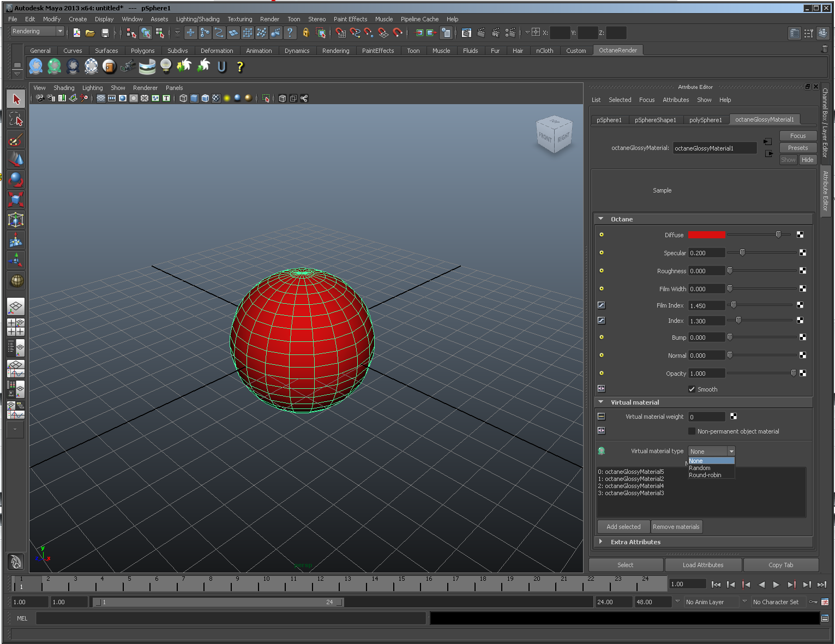835x644 pixels.
Task: Open the viewport Renderer menu
Action: (145, 88)
